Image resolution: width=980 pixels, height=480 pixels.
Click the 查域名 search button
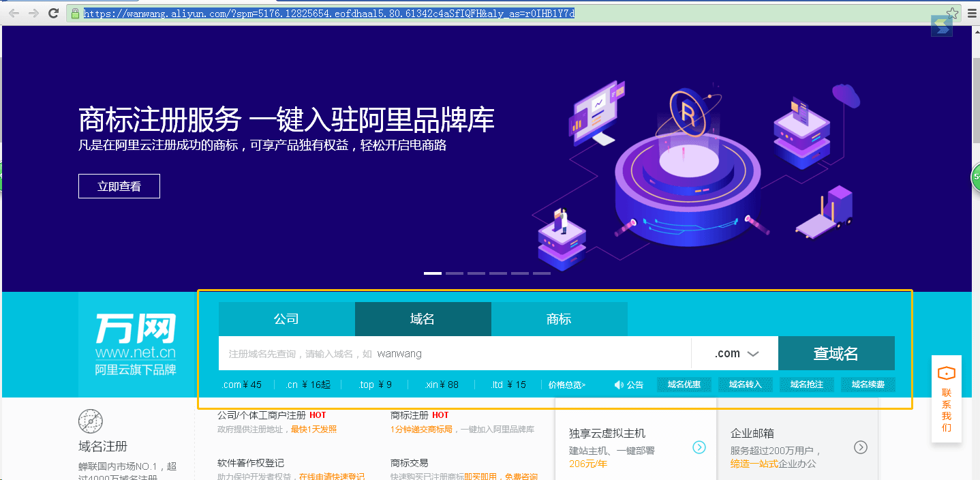click(x=836, y=354)
